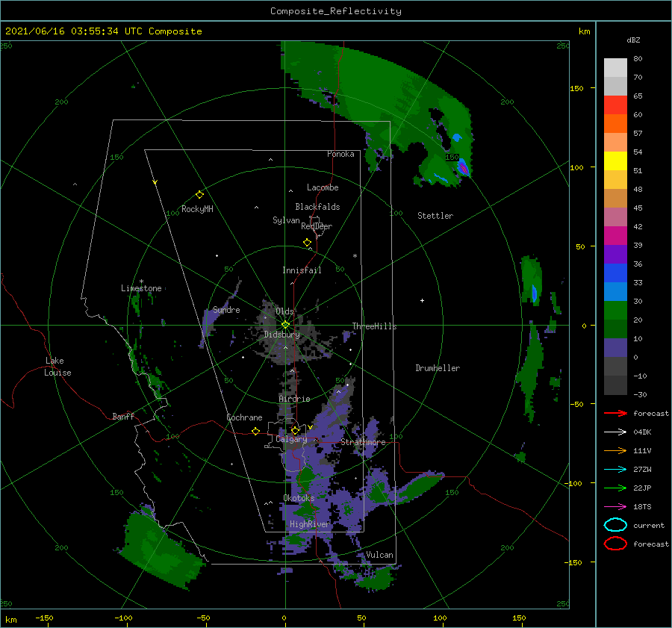Click the red forecast arrow in legend
The height and width of the screenshot is (628, 672).
615,413
